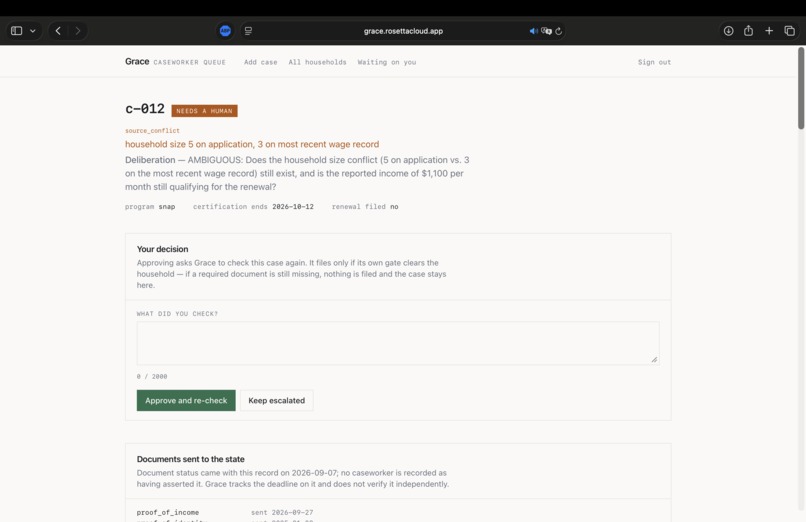The width and height of the screenshot is (806, 522).
Task: Go back with the back arrow
Action: tap(58, 31)
